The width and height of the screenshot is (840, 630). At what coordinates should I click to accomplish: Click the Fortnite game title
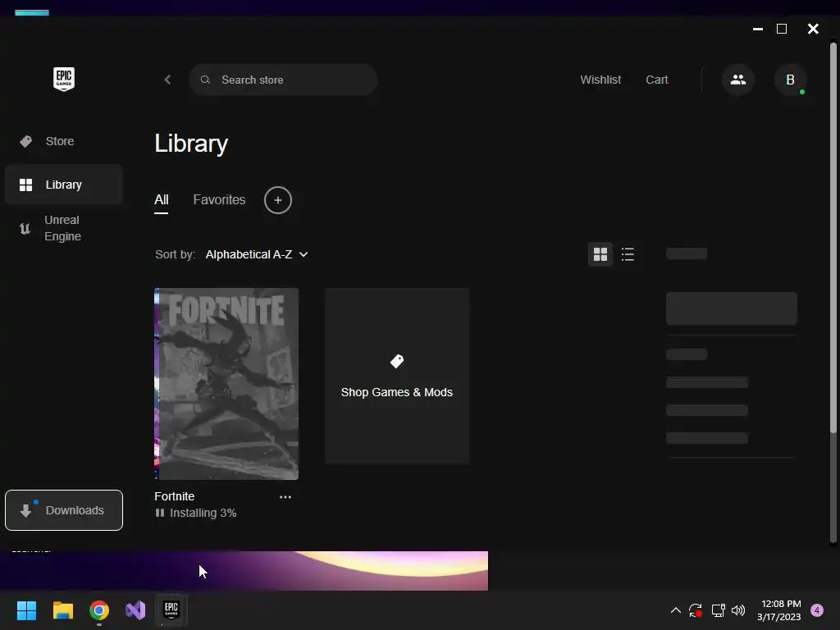pos(174,496)
